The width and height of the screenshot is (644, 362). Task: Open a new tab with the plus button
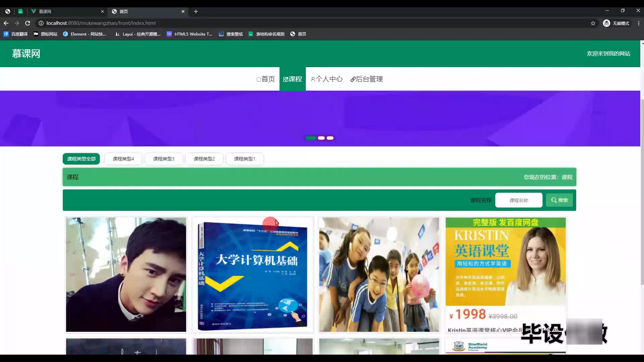click(x=196, y=11)
